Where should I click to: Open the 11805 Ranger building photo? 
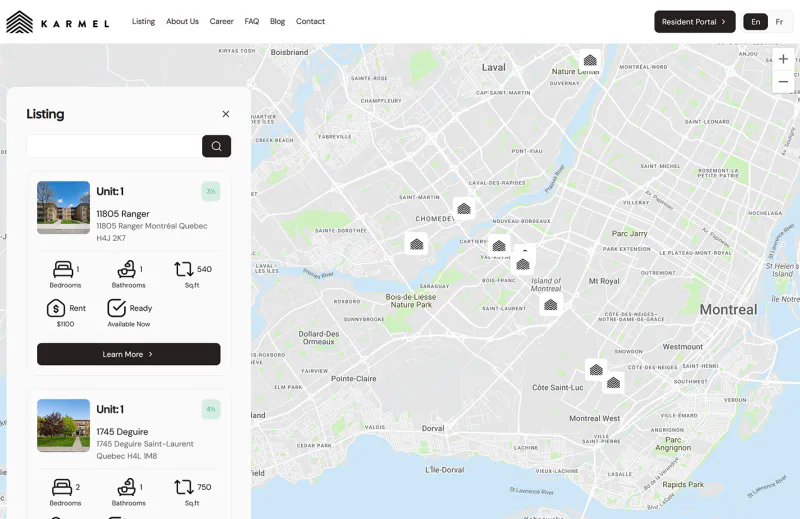coord(63,207)
